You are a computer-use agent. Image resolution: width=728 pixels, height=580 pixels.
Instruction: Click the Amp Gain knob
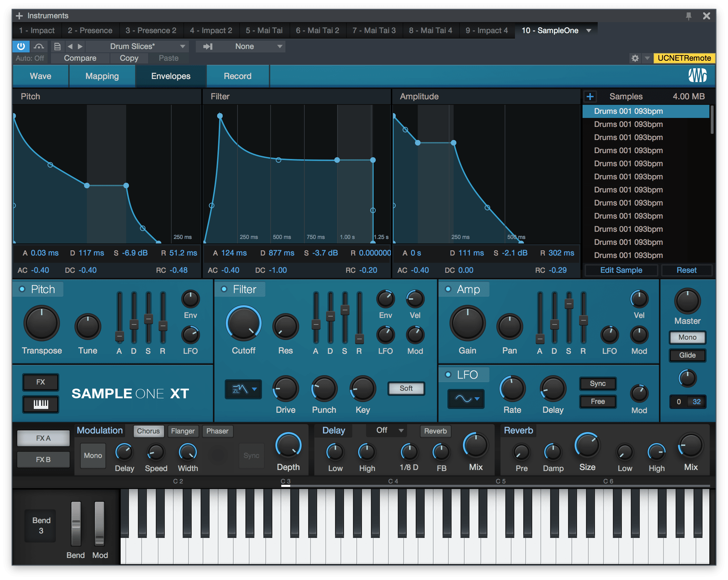point(467,324)
